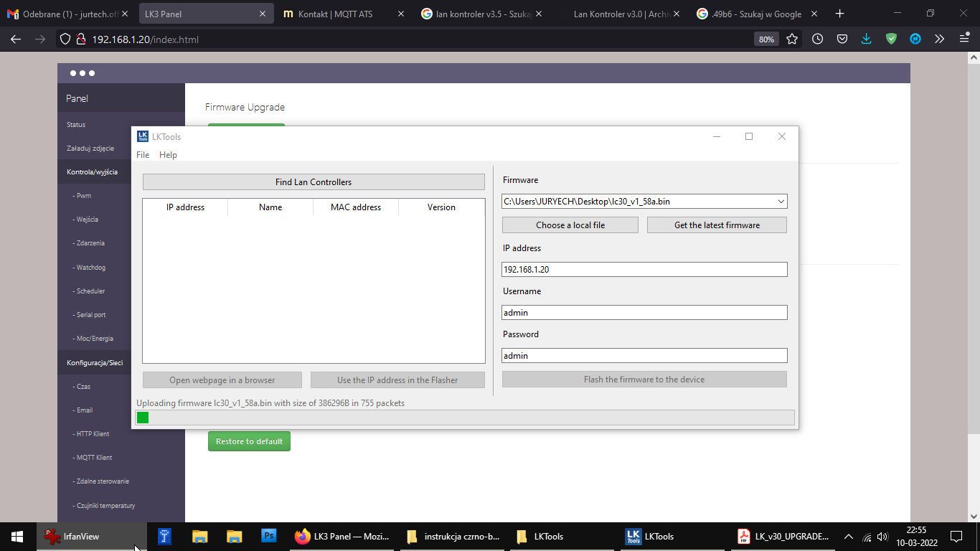The height and width of the screenshot is (551, 980).
Task: Open the Firefox downloads arrow icon
Action: [x=867, y=39]
